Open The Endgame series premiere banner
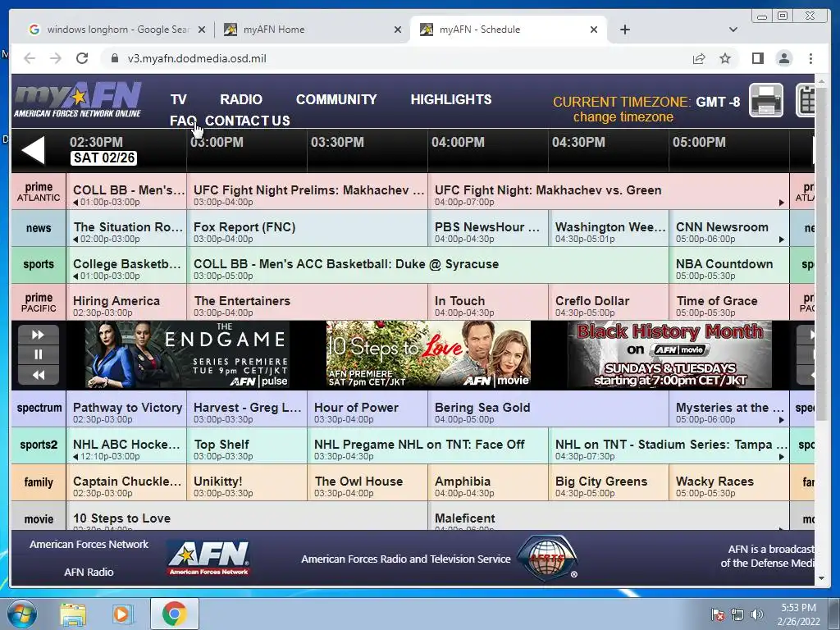The width and height of the screenshot is (840, 630). (x=187, y=354)
